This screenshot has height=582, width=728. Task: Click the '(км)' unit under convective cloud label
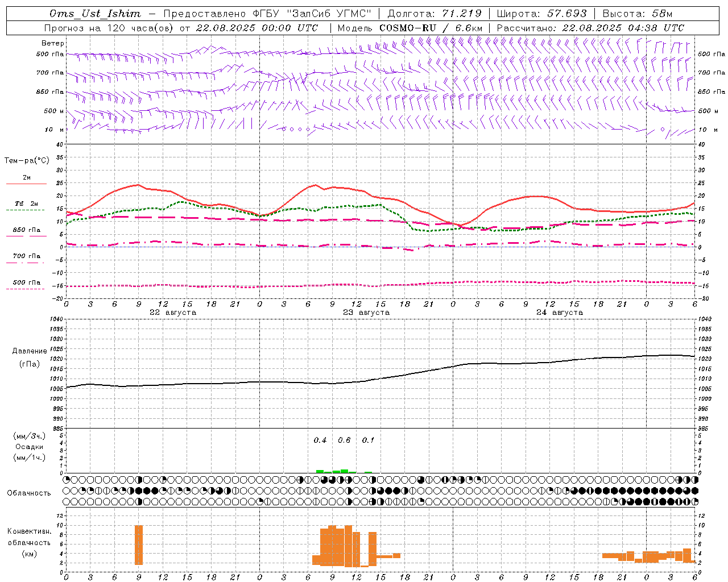click(30, 554)
